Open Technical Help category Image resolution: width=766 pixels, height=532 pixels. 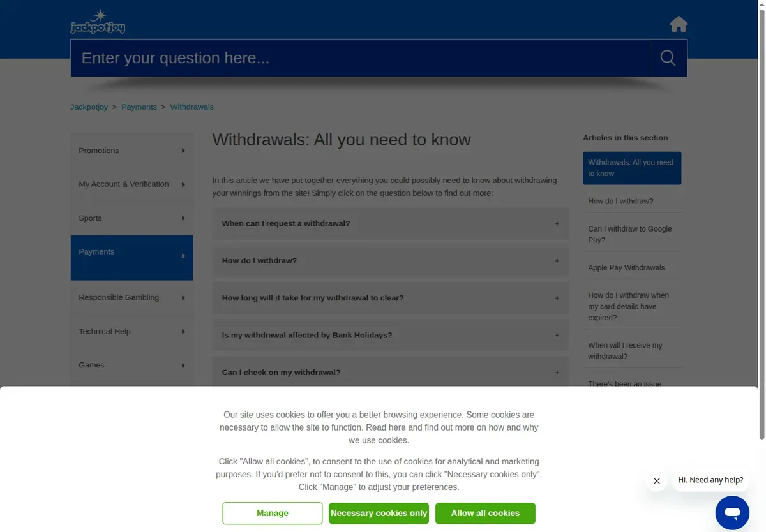point(131,332)
